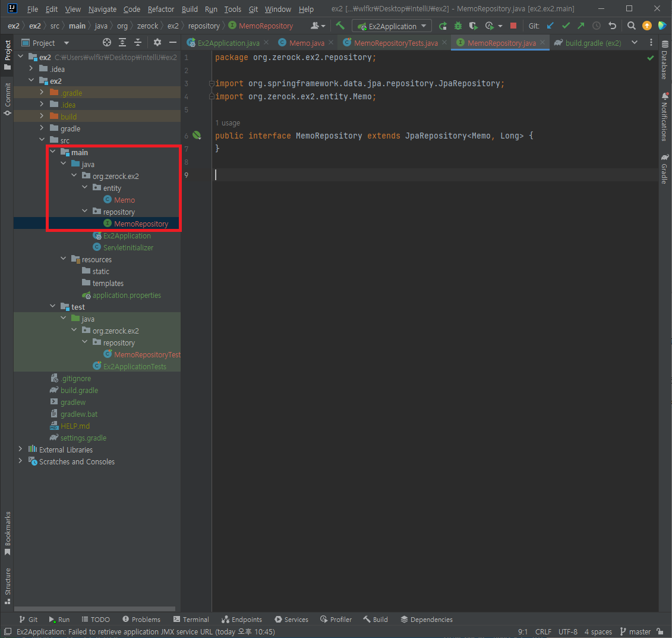The height and width of the screenshot is (638, 672).
Task: Click the code-with-me user icon
Action: pyautogui.click(x=317, y=26)
